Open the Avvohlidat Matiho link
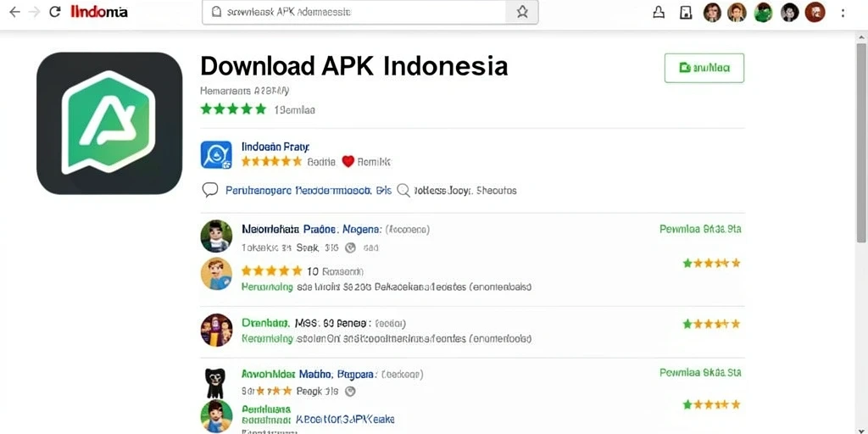This screenshot has width=868, height=434. coord(309,374)
